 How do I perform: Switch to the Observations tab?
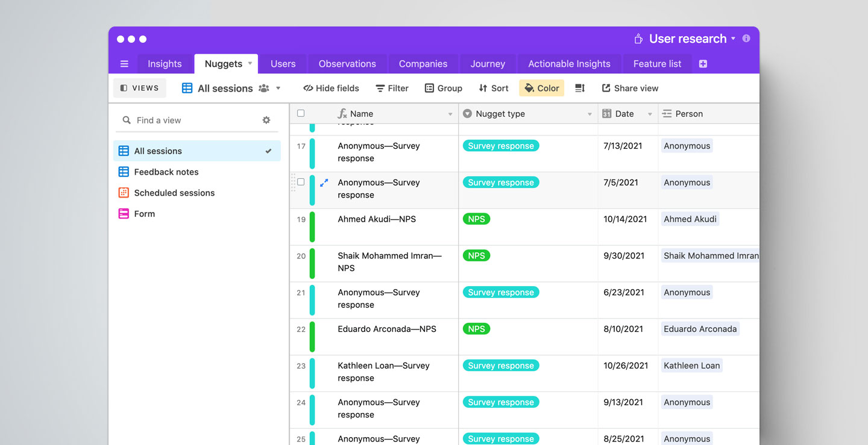(347, 64)
